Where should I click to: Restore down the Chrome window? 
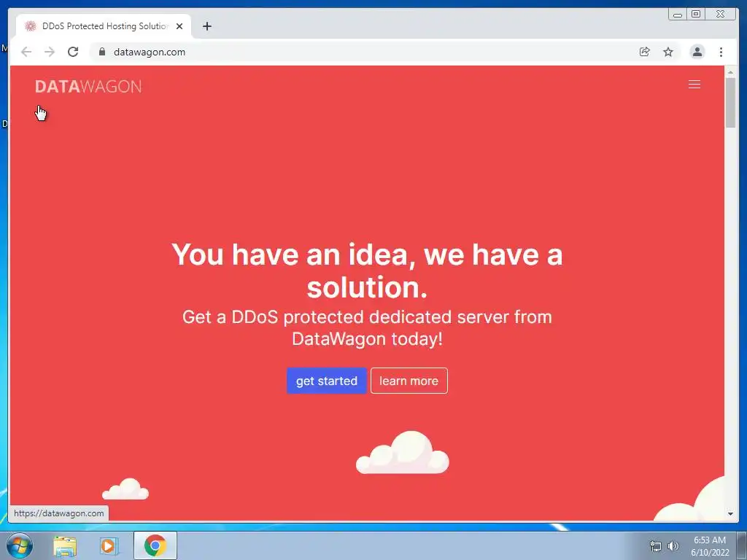(x=696, y=15)
